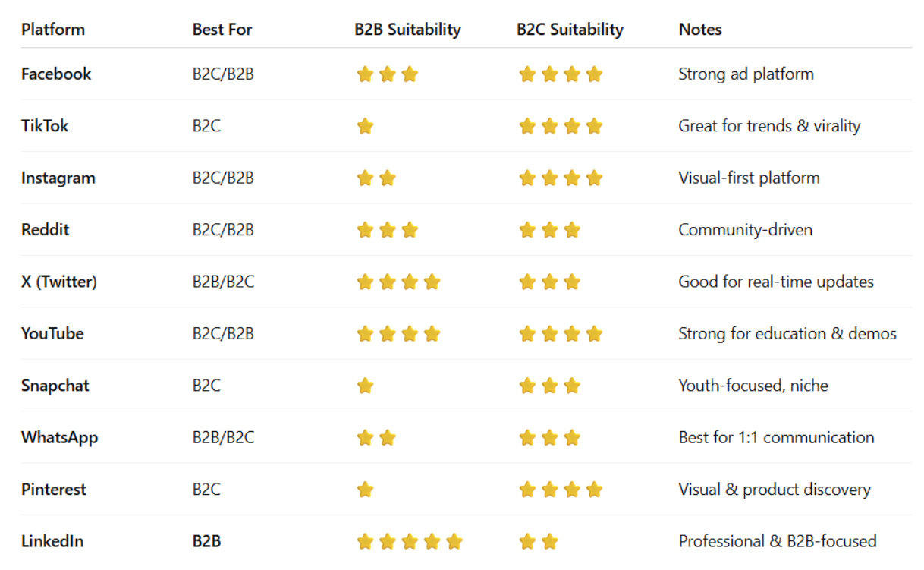Click the second B2B star in WhatsApp row
Viewport: 924px width, 570px height.
coord(388,438)
